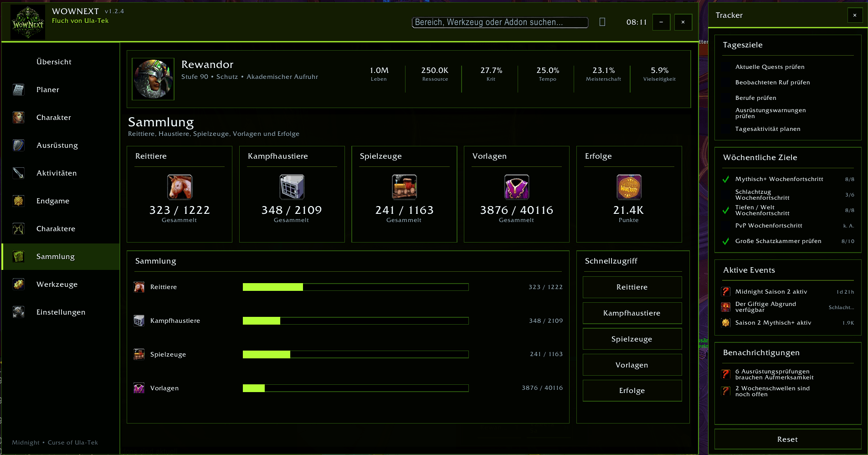Click the Midnight Saison 2 aktiv event
The image size is (868, 455).
coord(787,292)
